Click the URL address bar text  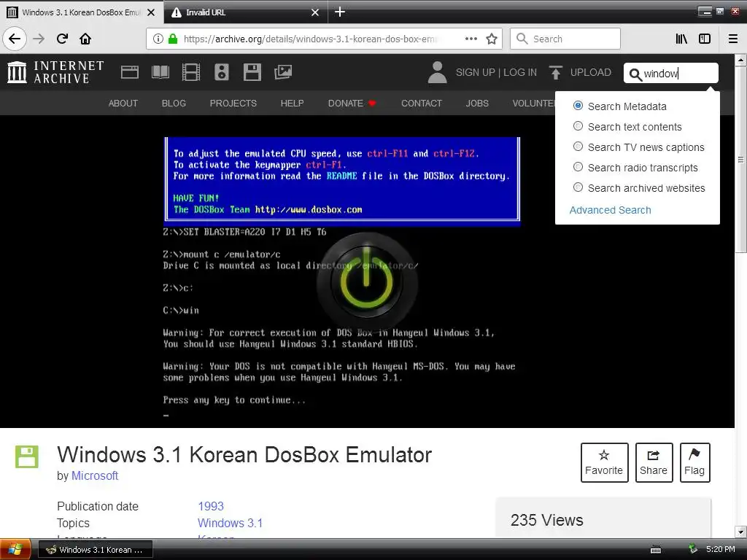pyautogui.click(x=309, y=39)
